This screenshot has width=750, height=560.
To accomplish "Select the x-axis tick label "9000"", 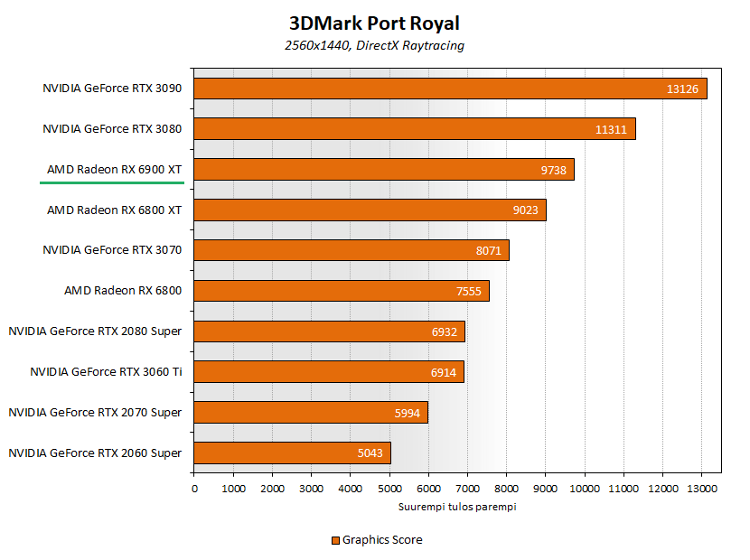I will [545, 489].
